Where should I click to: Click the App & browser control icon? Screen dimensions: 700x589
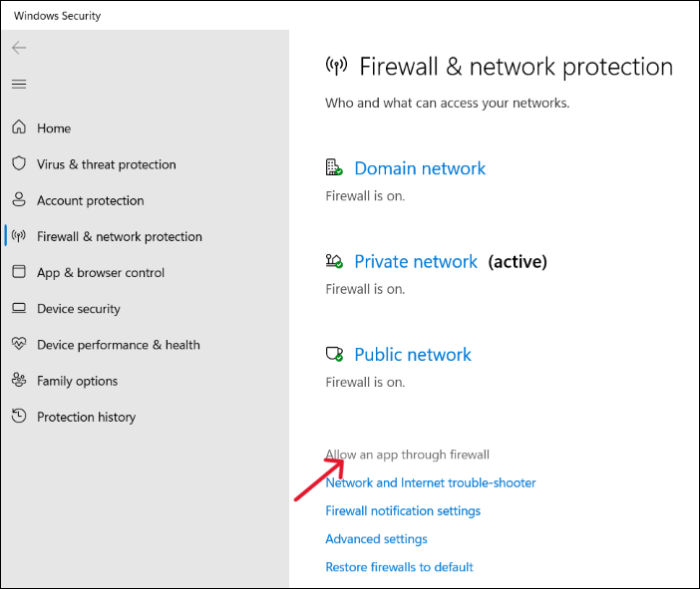19,272
